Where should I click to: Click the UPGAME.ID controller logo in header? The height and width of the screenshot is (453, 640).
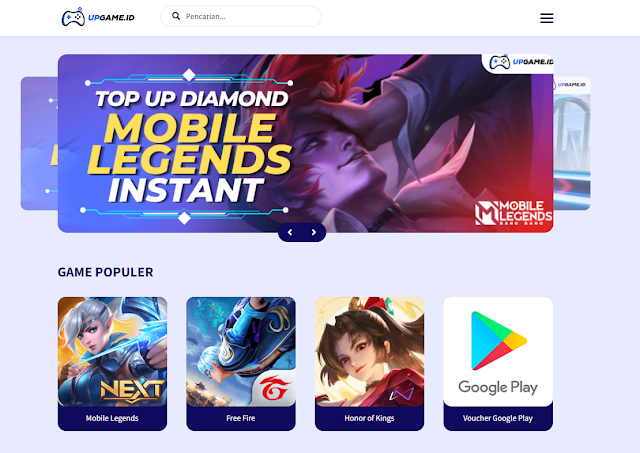click(x=98, y=17)
